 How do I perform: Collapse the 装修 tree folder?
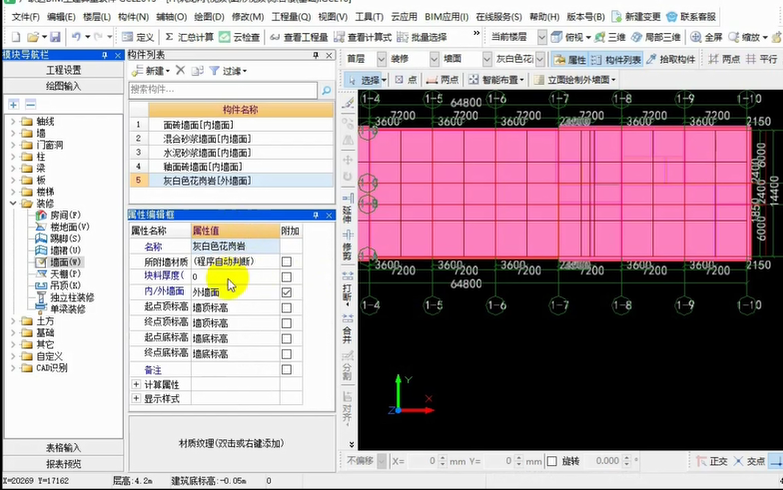coord(13,203)
